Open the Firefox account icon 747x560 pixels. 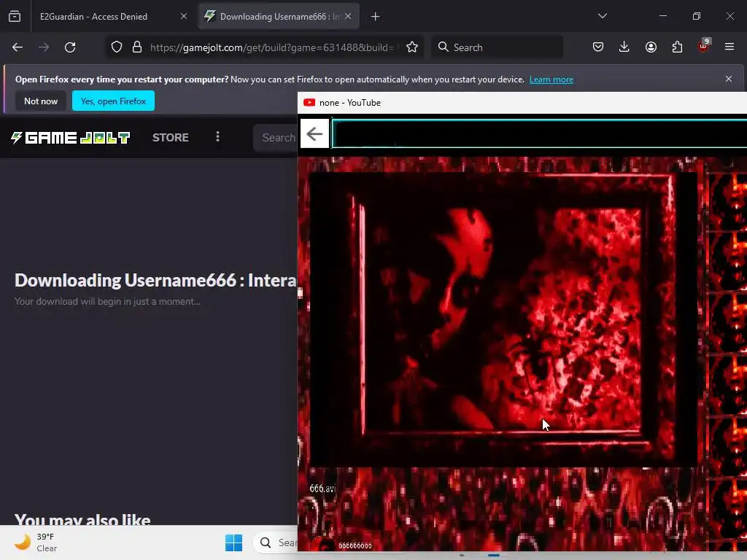pyautogui.click(x=651, y=47)
